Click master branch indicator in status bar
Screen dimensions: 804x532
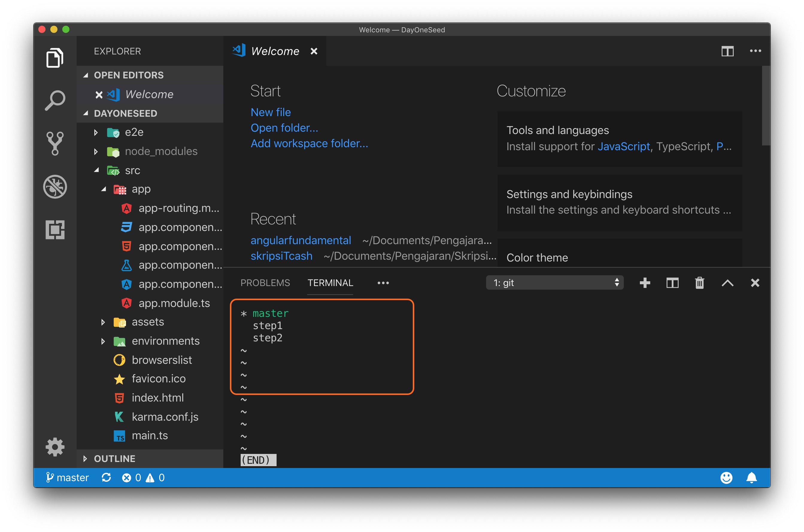pos(67,478)
